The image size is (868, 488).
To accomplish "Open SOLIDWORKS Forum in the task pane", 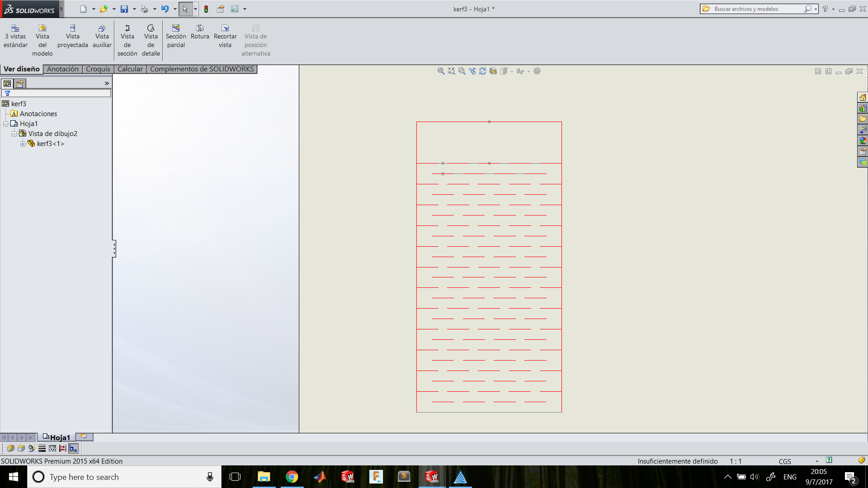I will coord(863,162).
